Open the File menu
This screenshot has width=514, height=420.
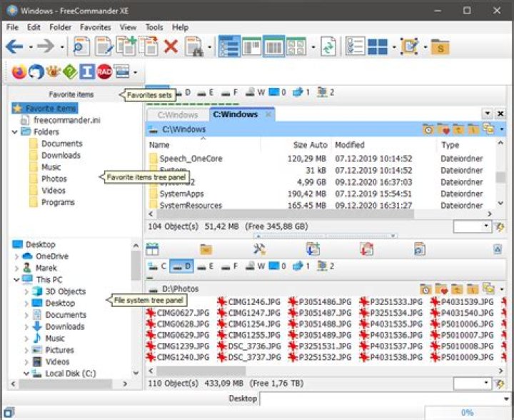pos(12,27)
